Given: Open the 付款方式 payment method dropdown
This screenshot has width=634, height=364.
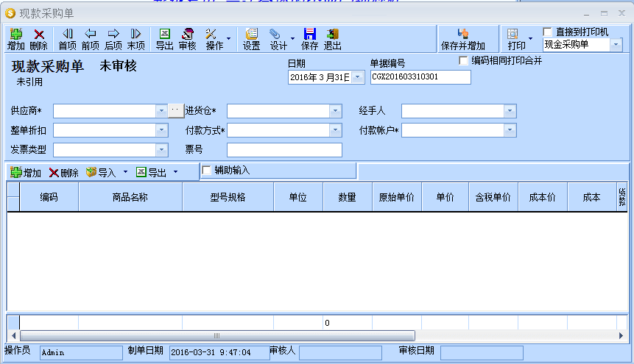Looking at the screenshot, I should 335,130.
